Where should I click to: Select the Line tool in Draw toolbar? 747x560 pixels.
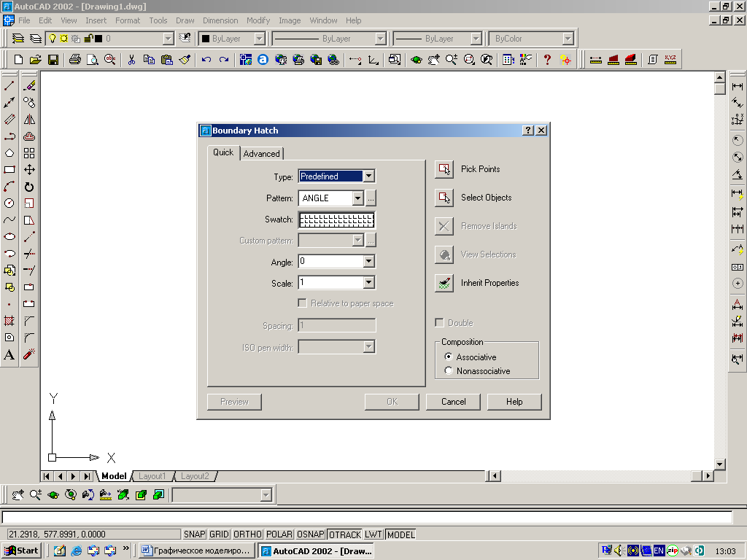(x=9, y=86)
